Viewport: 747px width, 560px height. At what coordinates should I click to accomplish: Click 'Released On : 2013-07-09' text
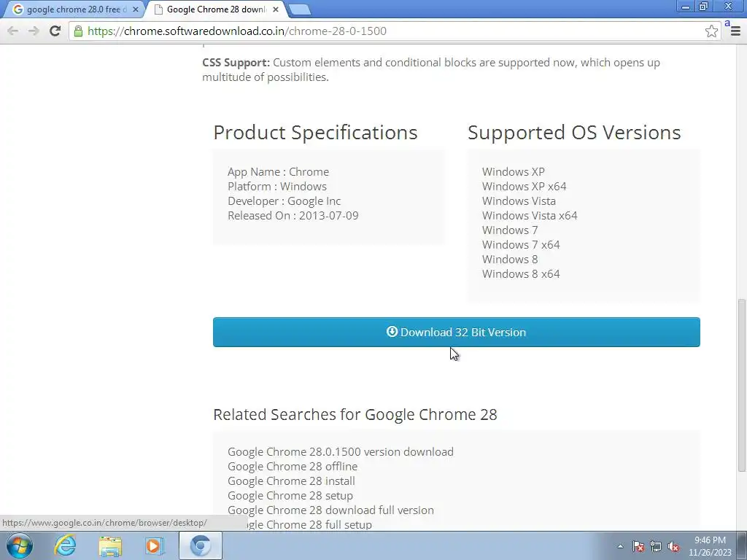pyautogui.click(x=293, y=215)
